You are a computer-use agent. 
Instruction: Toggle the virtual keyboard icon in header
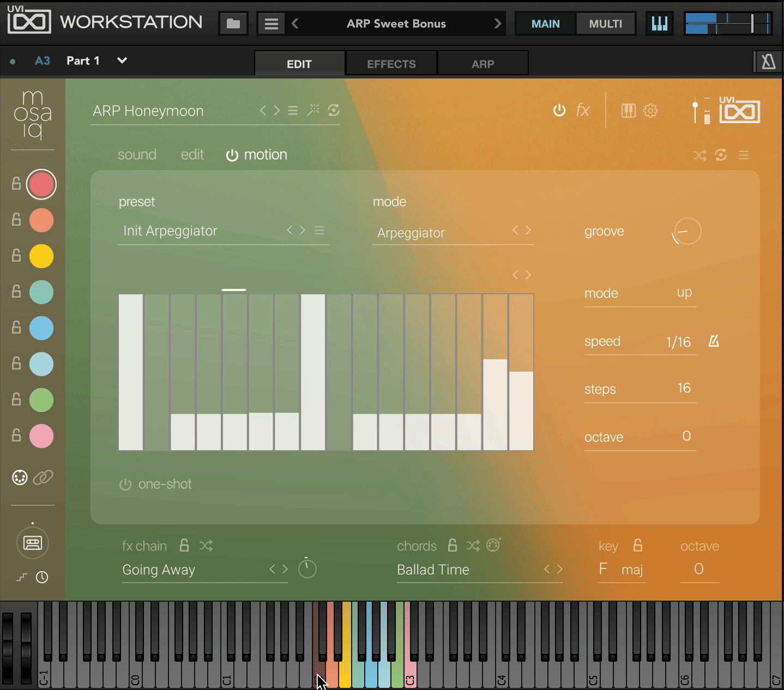[659, 23]
